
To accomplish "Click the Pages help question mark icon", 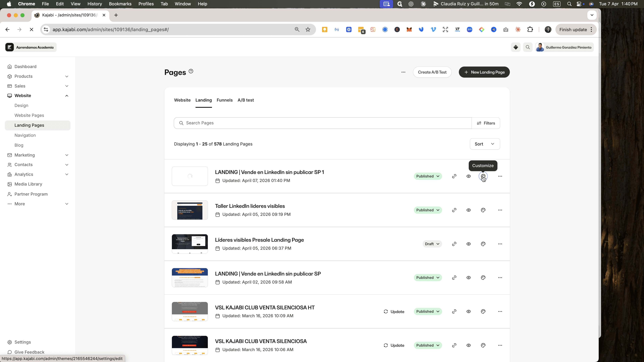I will [191, 71].
